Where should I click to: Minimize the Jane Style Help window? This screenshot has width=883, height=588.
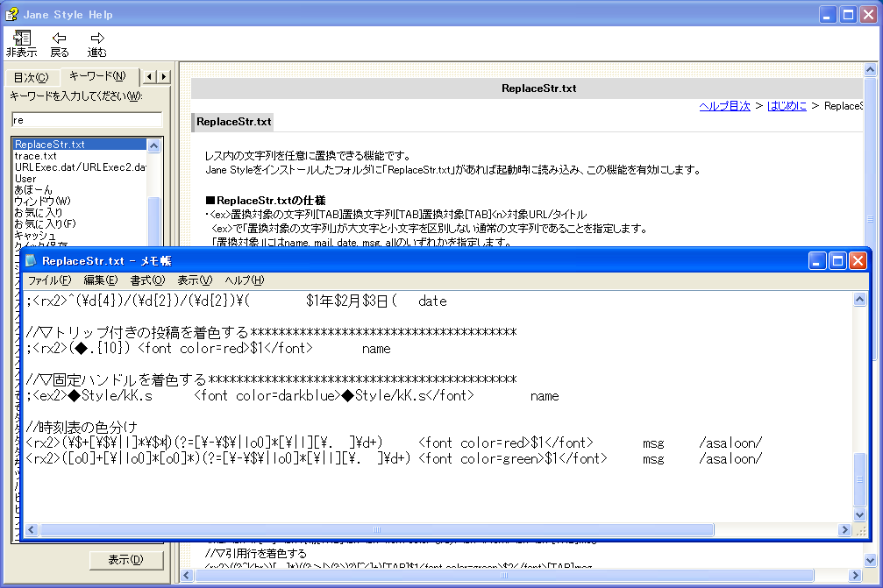tap(827, 15)
